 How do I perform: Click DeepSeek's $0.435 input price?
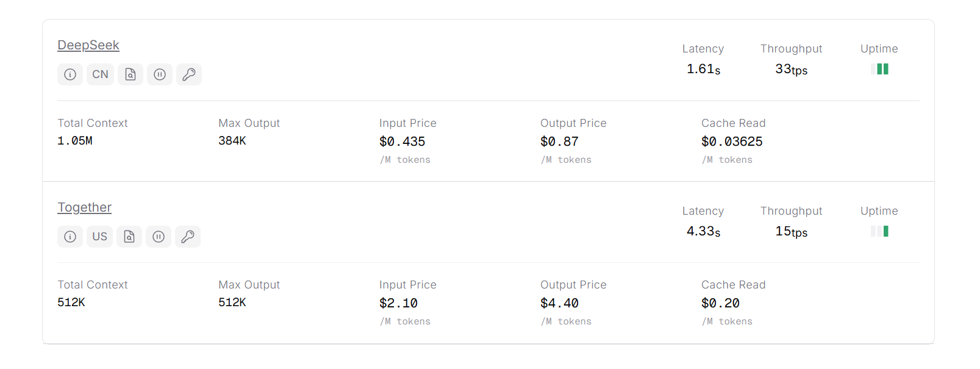402,142
